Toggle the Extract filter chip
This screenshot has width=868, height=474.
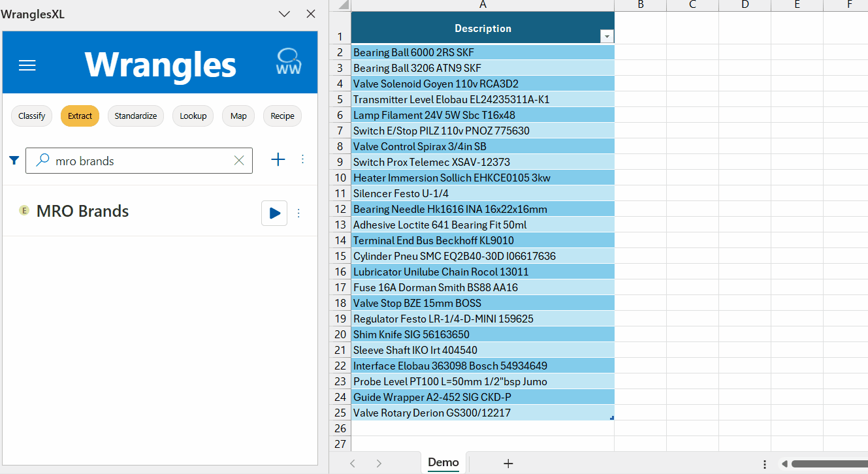coord(80,116)
